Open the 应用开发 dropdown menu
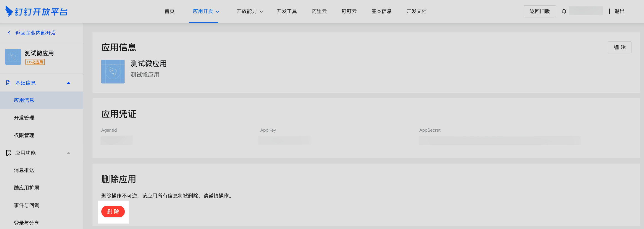644x229 pixels. click(206, 11)
